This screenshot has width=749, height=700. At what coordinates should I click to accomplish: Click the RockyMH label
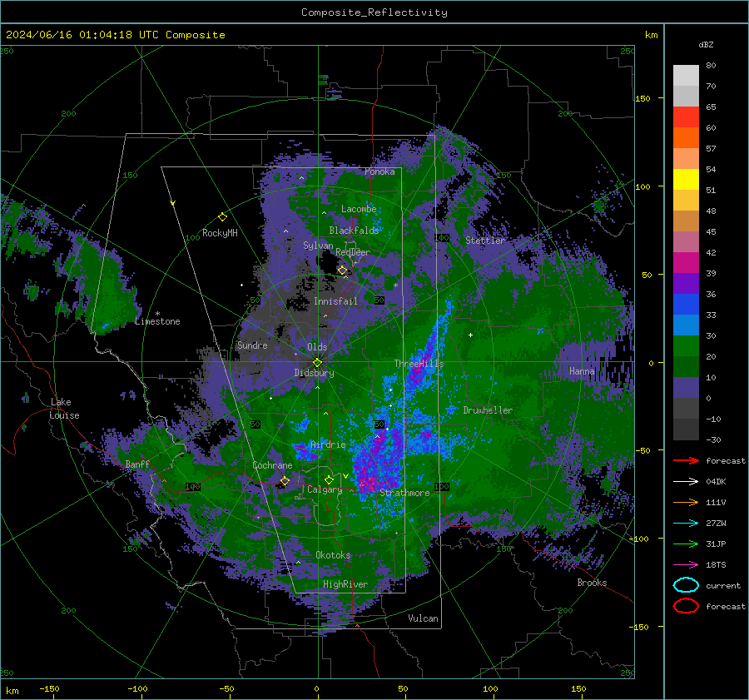[x=220, y=233]
